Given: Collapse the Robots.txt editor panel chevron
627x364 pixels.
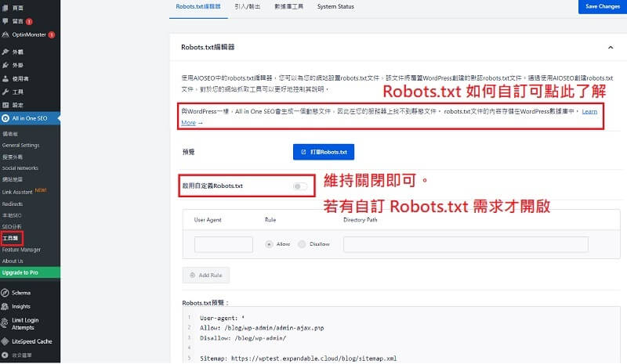Looking at the screenshot, I should [611, 48].
